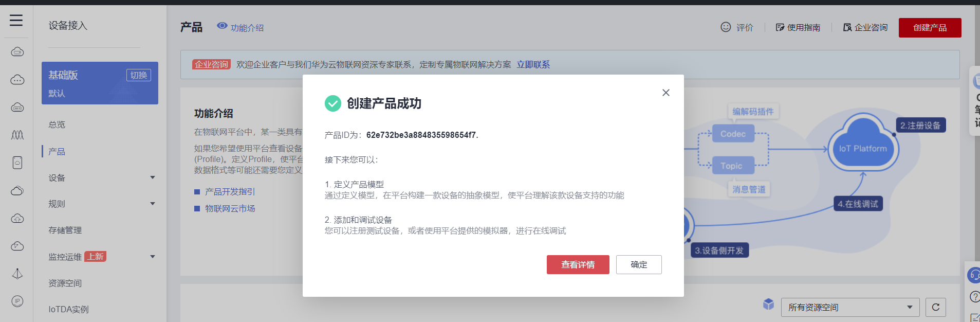Select 资源空间 in sidebar
This screenshot has width=980, height=322.
click(x=65, y=283)
